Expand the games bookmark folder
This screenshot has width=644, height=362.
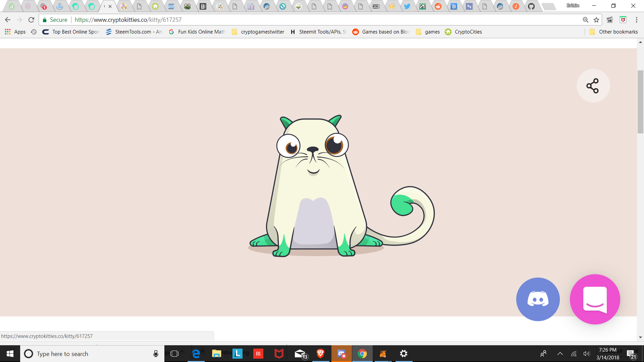[428, 32]
